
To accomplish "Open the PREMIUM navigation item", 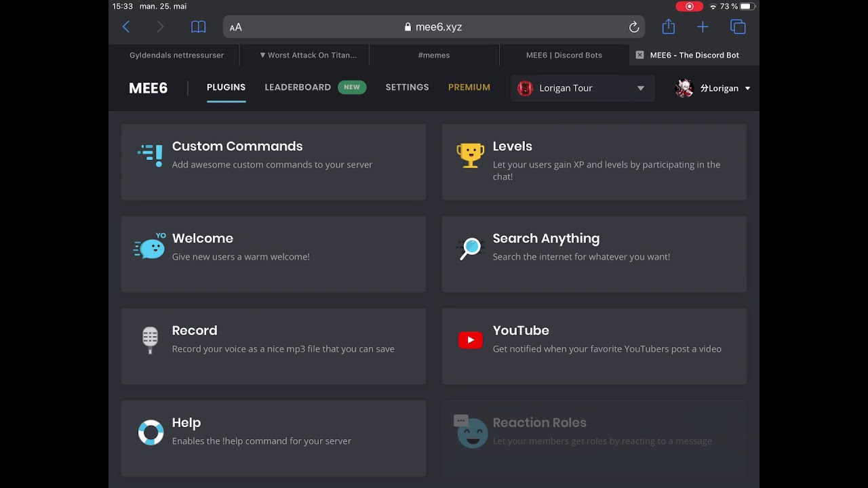I will pyautogui.click(x=469, y=87).
